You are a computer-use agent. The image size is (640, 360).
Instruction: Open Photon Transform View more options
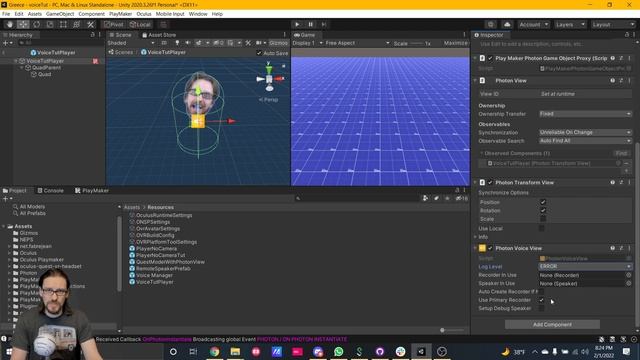point(629,182)
